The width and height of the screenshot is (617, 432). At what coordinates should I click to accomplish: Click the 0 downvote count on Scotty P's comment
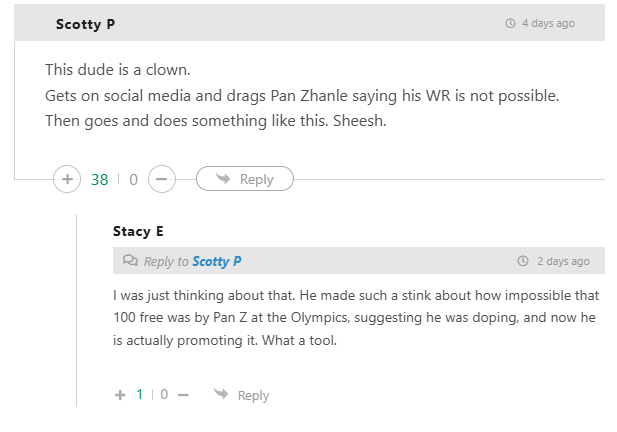click(x=134, y=180)
